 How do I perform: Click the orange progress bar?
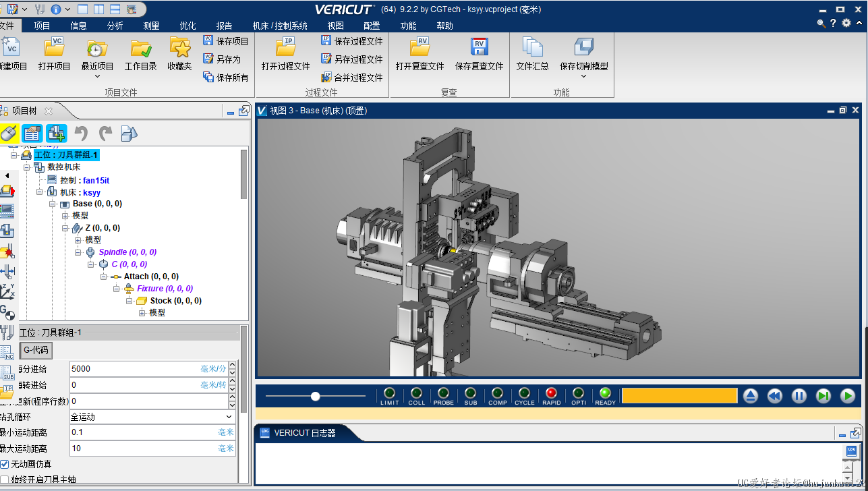coord(679,396)
